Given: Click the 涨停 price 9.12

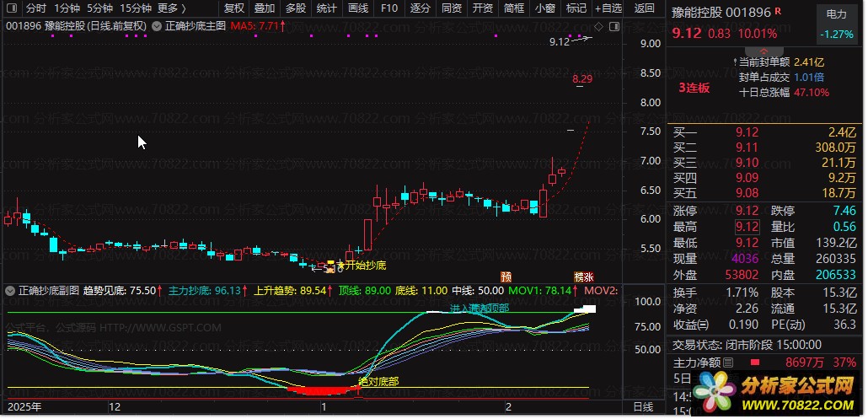Looking at the screenshot, I should [x=747, y=211].
